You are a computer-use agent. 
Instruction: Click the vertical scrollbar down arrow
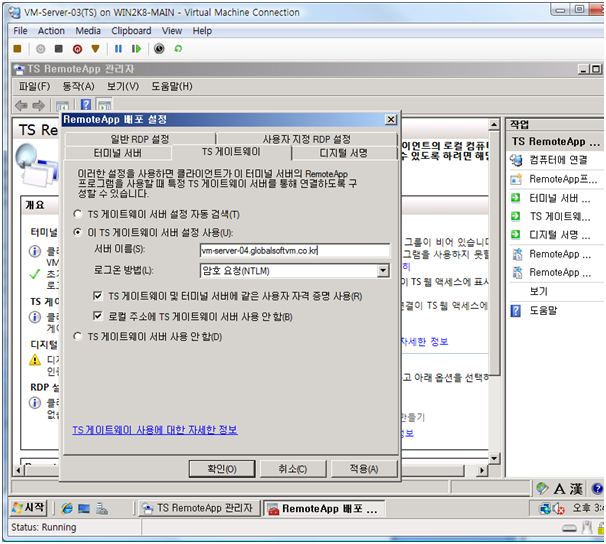494,459
